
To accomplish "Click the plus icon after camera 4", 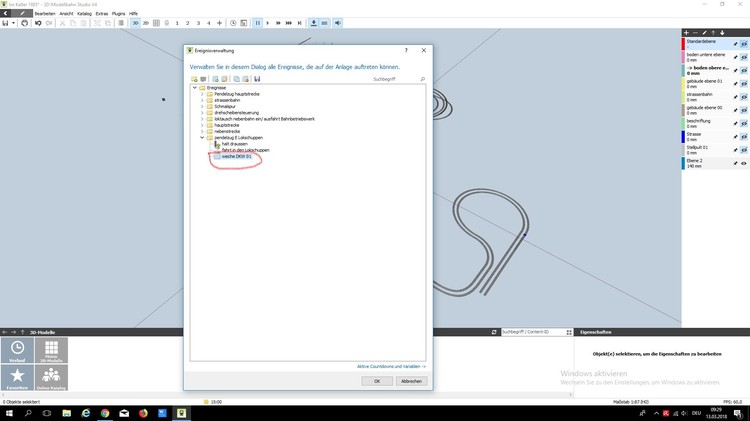I will (x=220, y=23).
